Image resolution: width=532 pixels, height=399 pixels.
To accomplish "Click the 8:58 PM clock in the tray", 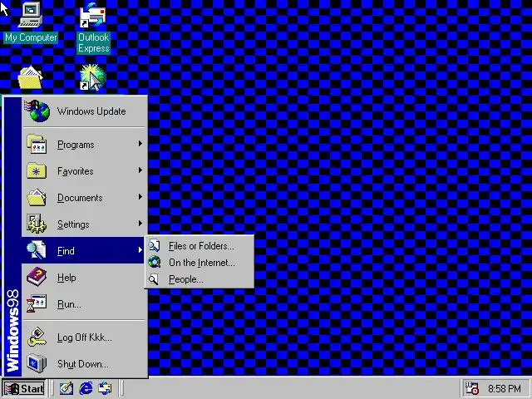I will coord(505,388).
